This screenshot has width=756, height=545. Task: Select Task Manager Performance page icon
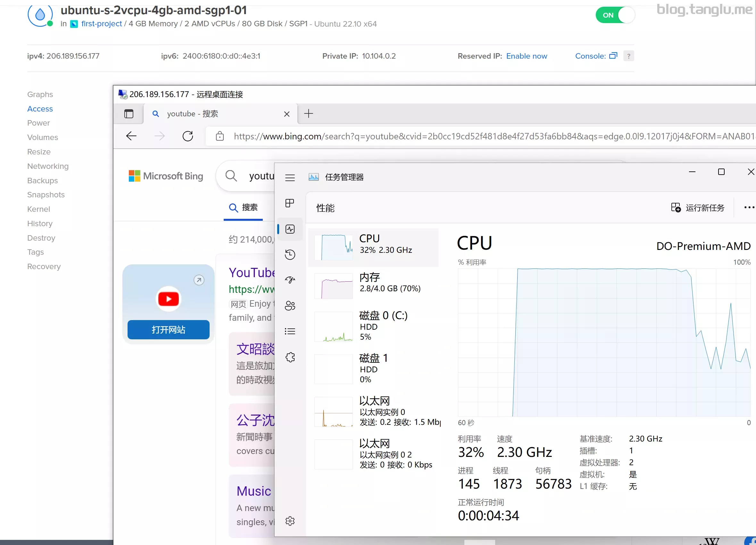(290, 229)
